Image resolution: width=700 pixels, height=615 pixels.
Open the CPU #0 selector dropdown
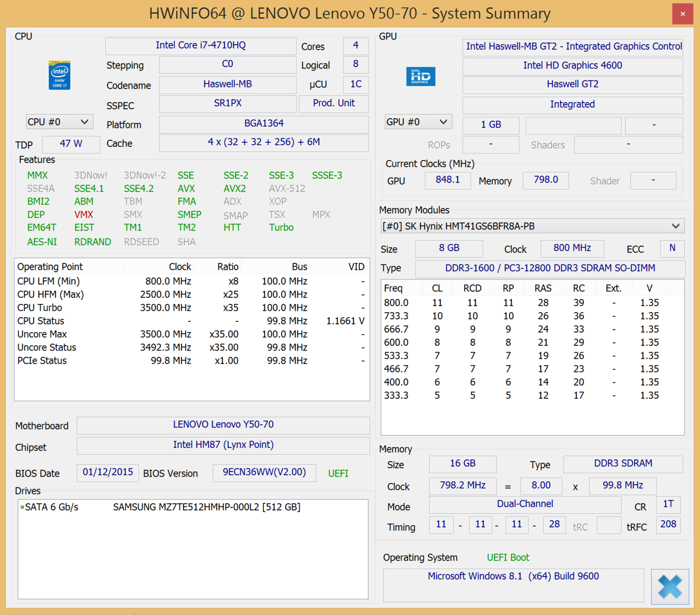59,122
